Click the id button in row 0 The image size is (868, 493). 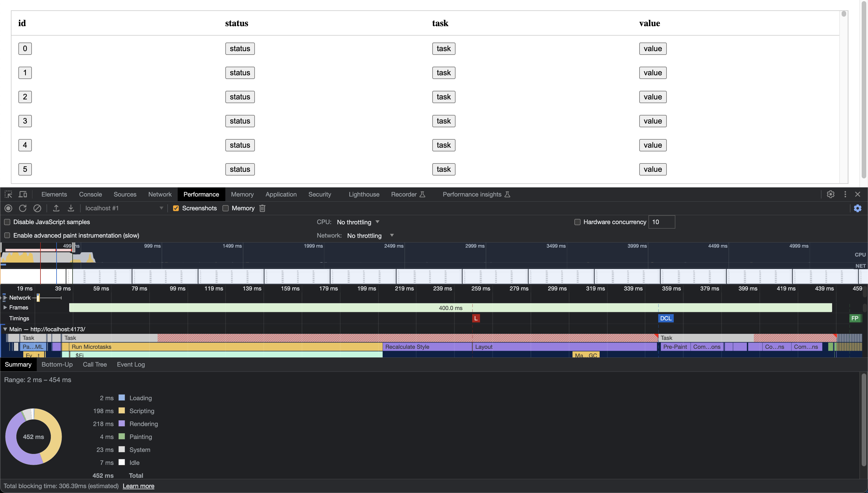(x=25, y=49)
